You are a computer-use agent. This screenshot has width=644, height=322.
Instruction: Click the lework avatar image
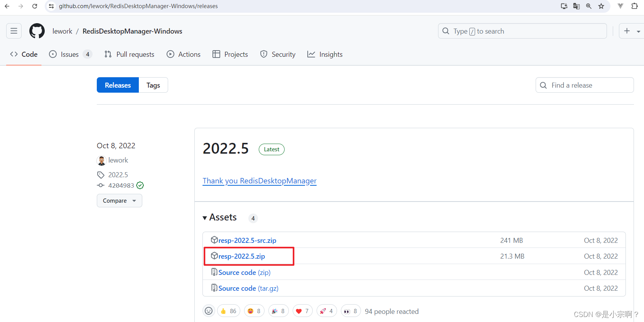click(x=101, y=160)
